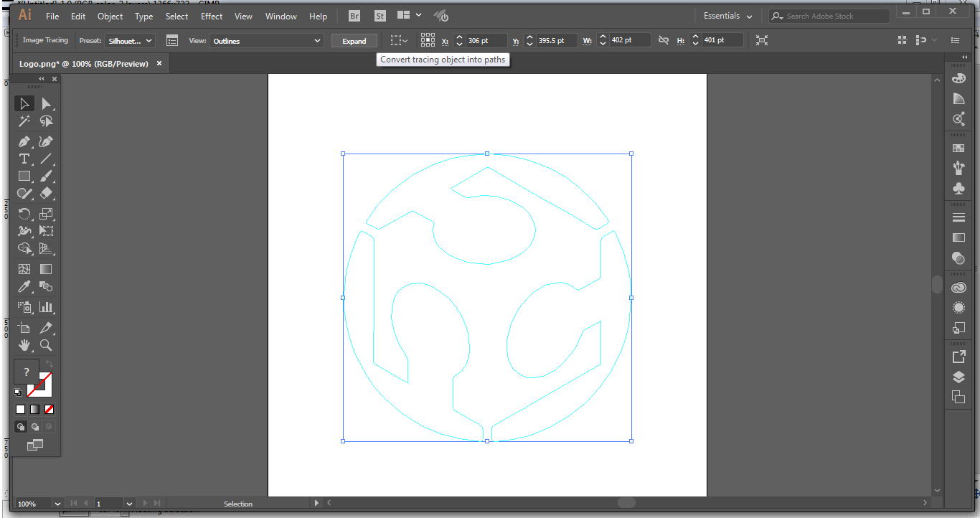Open the Window menu
Screen dimensions: 980x518
[281, 16]
